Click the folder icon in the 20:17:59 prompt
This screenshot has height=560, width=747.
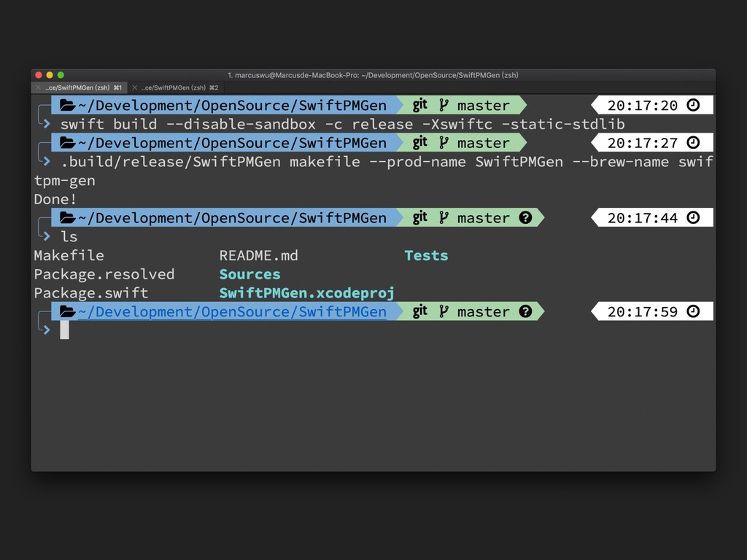(68, 311)
